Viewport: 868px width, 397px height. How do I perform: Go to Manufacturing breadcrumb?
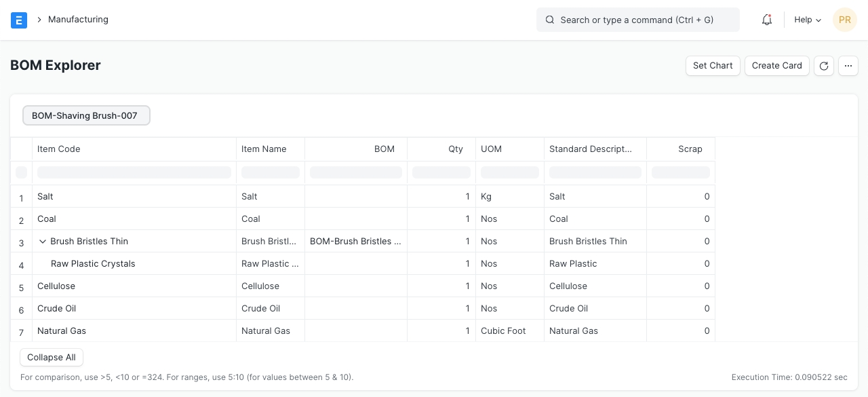(x=78, y=20)
